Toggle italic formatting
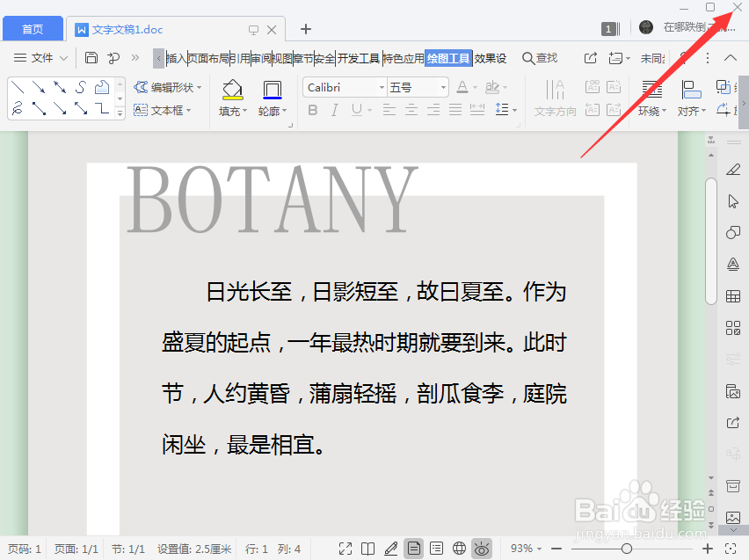The image size is (749, 560). (x=333, y=109)
